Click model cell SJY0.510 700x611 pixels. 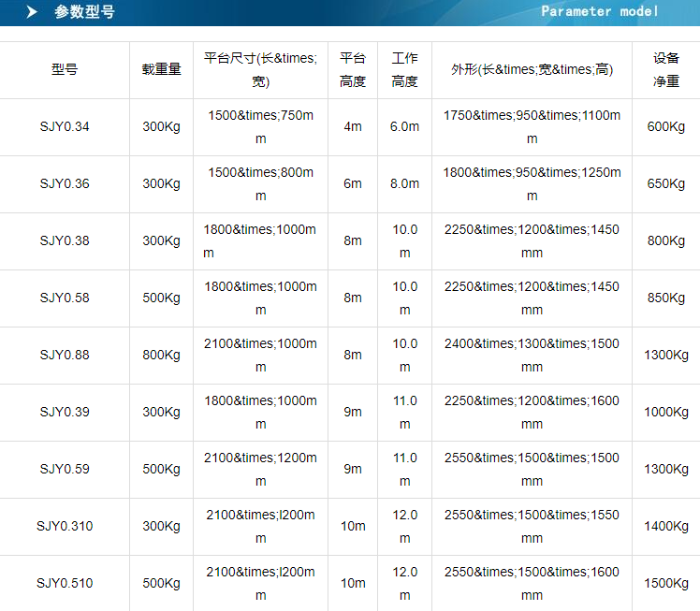click(65, 583)
